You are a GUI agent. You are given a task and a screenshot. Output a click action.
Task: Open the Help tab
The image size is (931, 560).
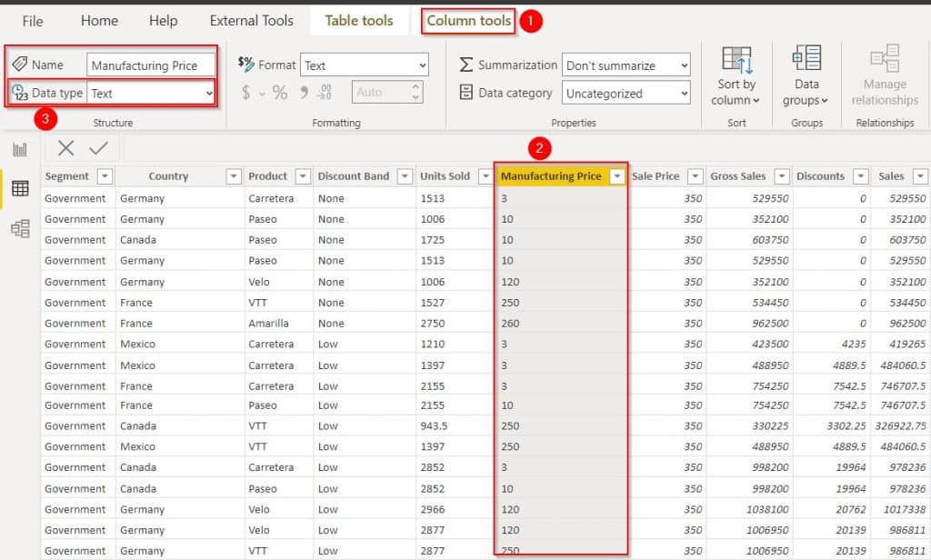pyautogui.click(x=163, y=21)
